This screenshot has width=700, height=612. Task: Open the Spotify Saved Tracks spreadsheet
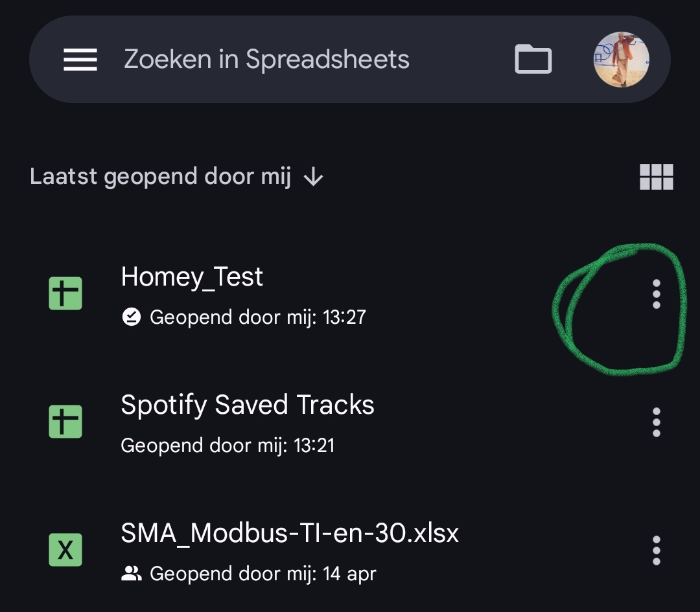pyautogui.click(x=248, y=405)
